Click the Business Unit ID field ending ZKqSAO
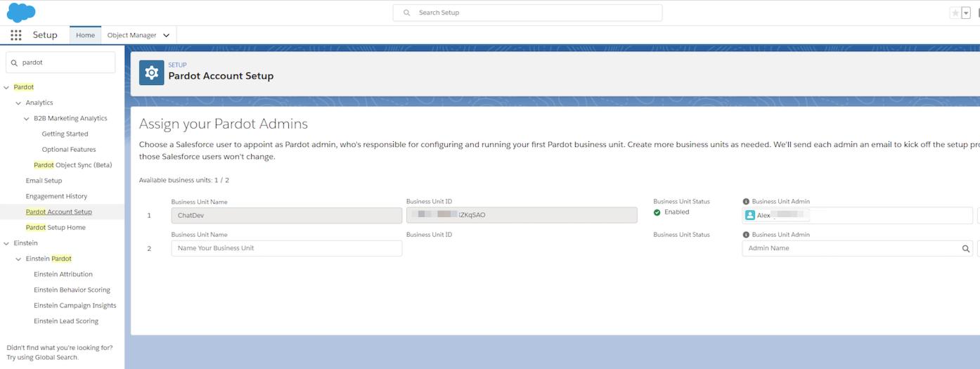Image resolution: width=980 pixels, height=369 pixels. click(522, 215)
